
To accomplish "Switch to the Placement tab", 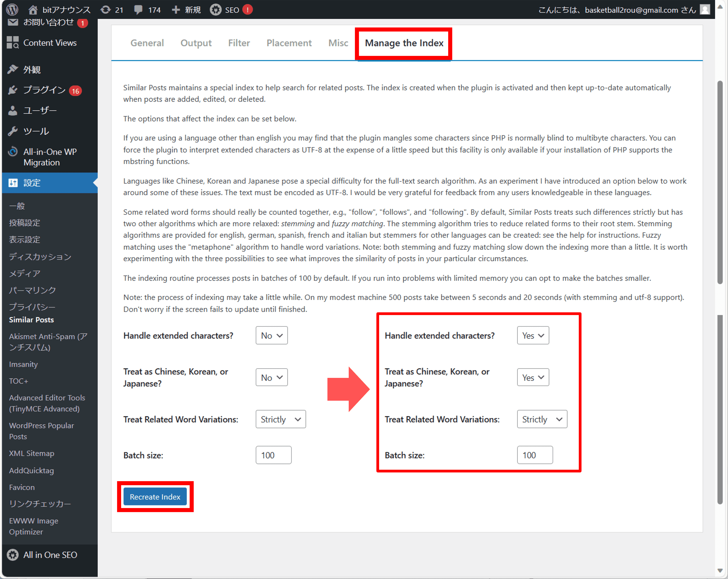I will pos(289,43).
